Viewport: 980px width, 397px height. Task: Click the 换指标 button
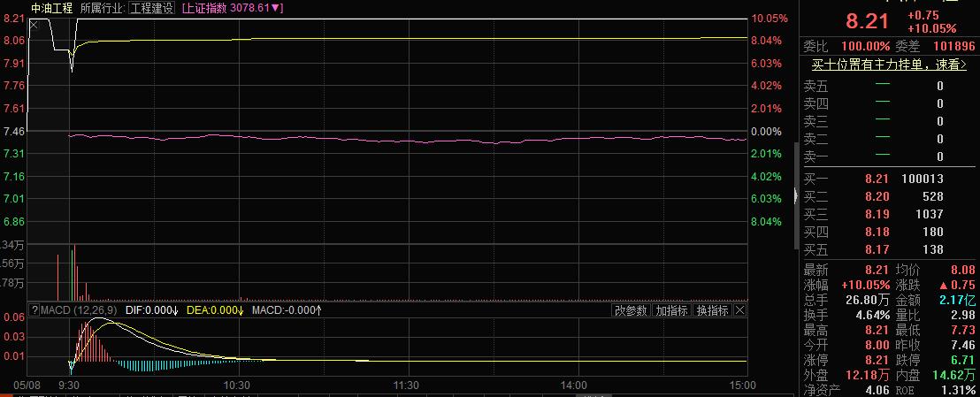coord(712,310)
